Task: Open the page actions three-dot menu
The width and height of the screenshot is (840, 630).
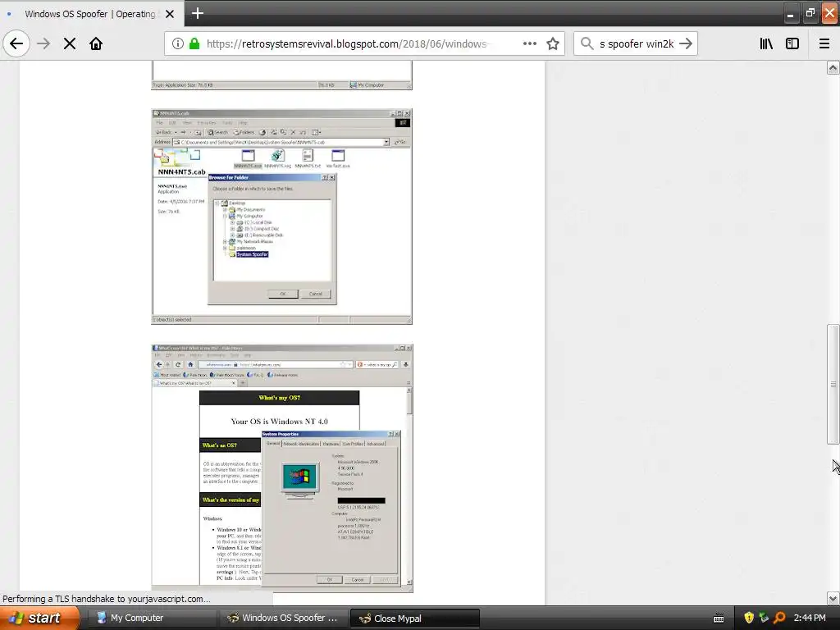Action: point(529,43)
